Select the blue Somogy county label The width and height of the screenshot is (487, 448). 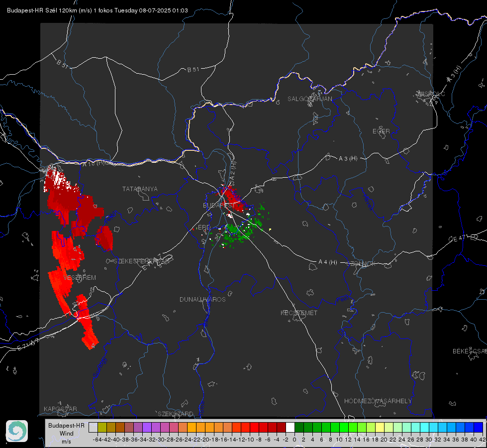100,368
